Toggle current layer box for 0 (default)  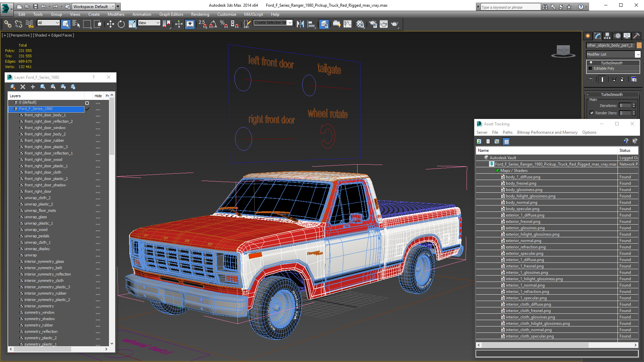[x=87, y=103]
